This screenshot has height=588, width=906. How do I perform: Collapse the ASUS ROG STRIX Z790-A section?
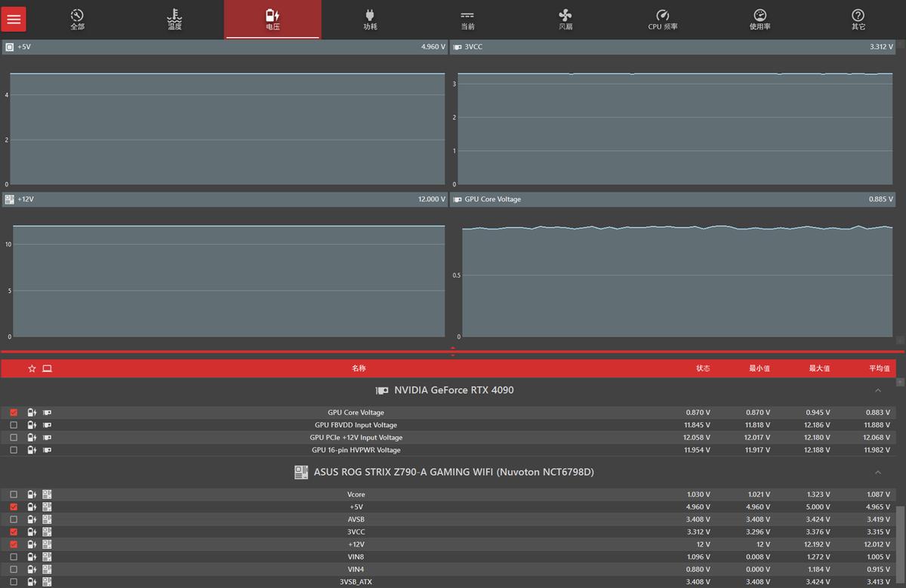point(877,473)
